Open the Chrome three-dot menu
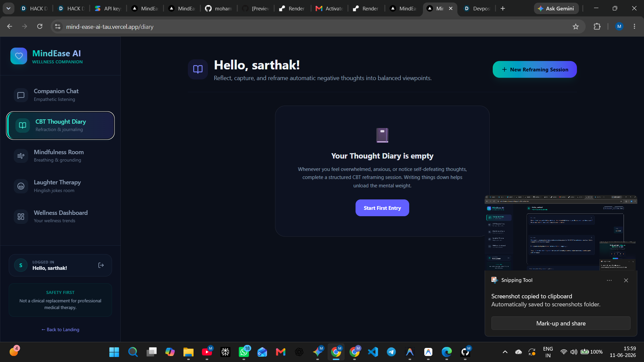The image size is (644, 362). 634,26
